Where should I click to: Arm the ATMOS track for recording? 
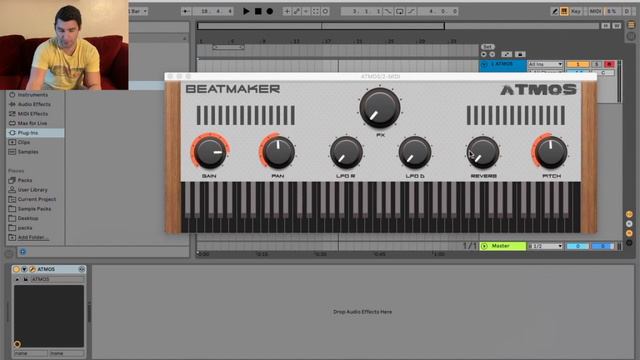pyautogui.click(x=609, y=64)
